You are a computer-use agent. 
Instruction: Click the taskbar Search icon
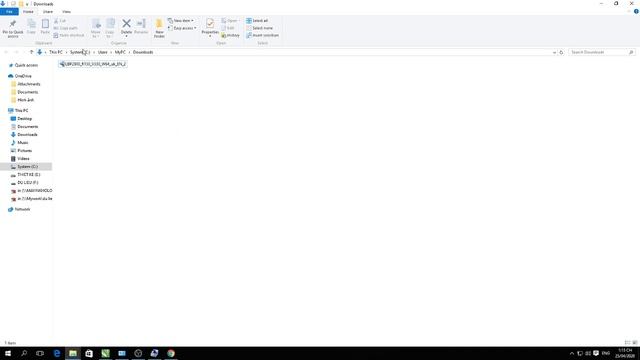(24, 353)
